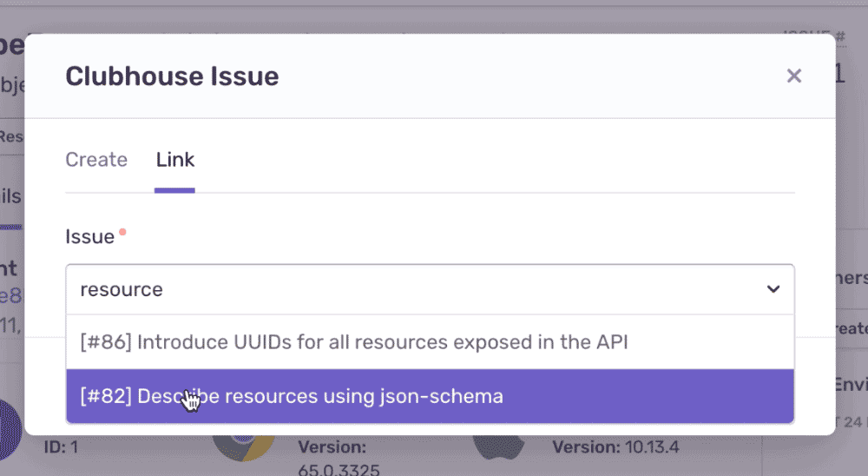This screenshot has height=476, width=868.
Task: Click the Issue field label
Action: (89, 236)
